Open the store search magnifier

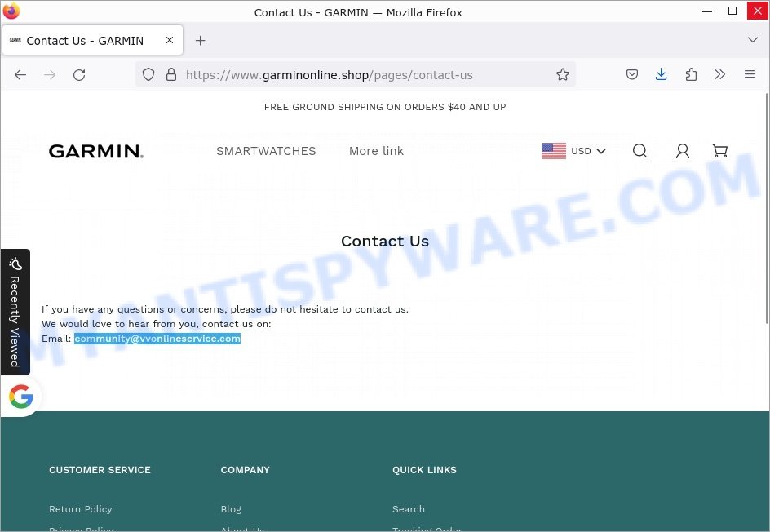[639, 151]
